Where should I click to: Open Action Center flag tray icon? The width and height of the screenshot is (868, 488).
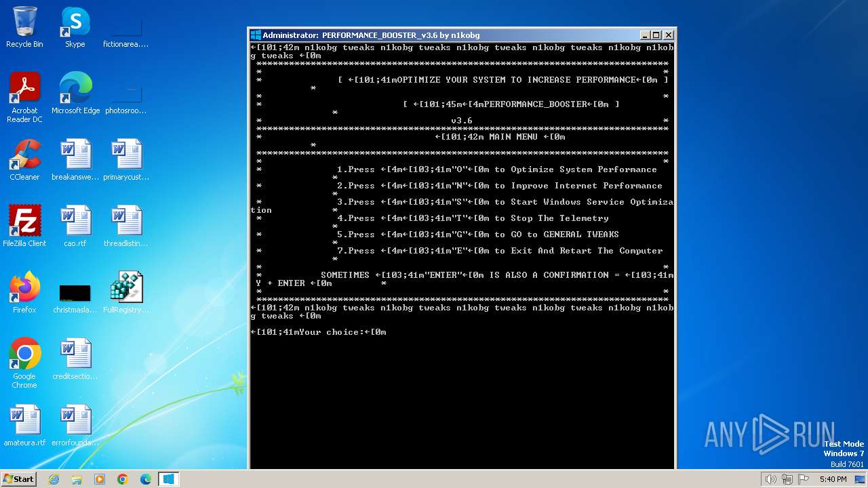[x=804, y=479]
